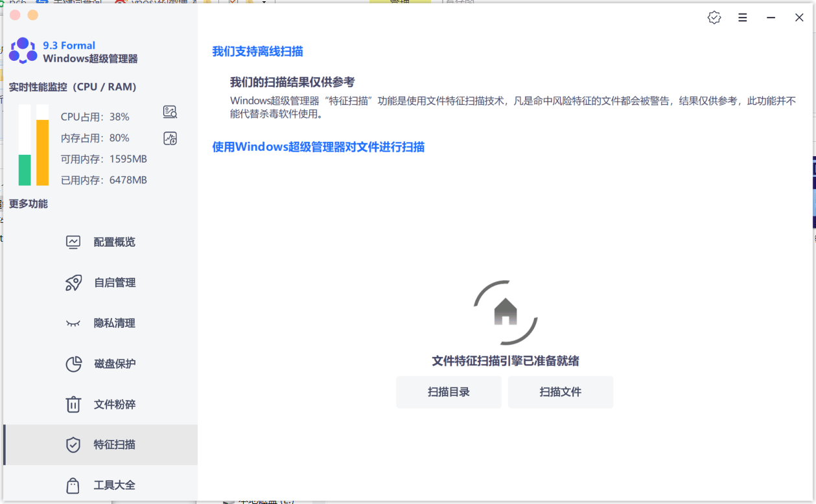
Task: Open the hamburger menu in the title bar
Action: point(742,17)
